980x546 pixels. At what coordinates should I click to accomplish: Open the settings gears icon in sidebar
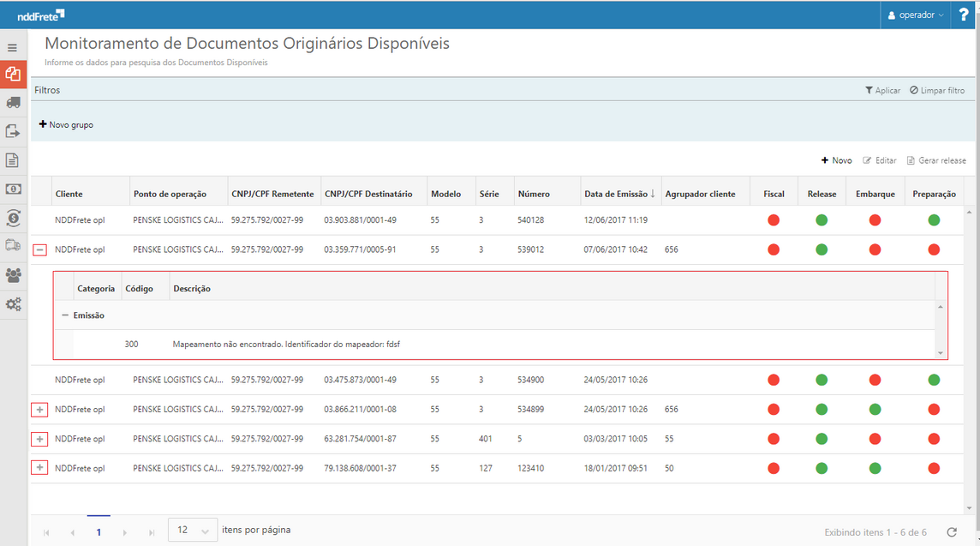pyautogui.click(x=12, y=303)
